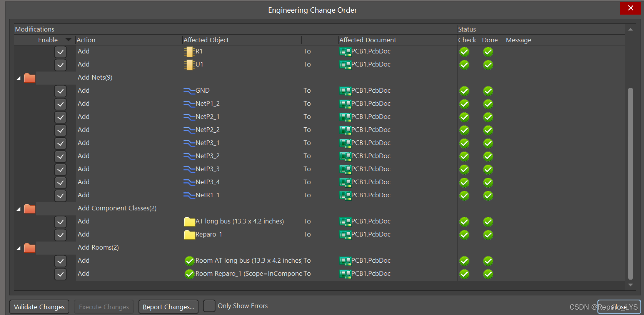
Task: Open Report Changes dialog
Action: tap(168, 307)
